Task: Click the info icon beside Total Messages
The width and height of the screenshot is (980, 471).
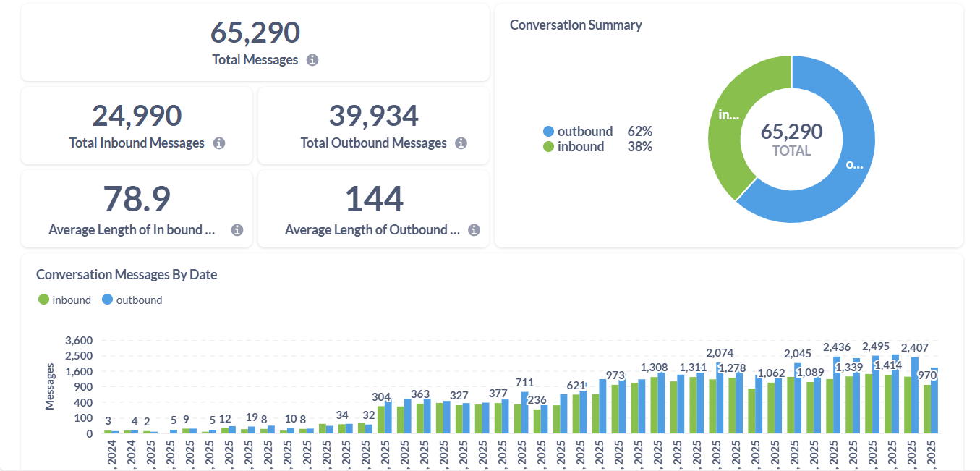Action: pyautogui.click(x=312, y=60)
